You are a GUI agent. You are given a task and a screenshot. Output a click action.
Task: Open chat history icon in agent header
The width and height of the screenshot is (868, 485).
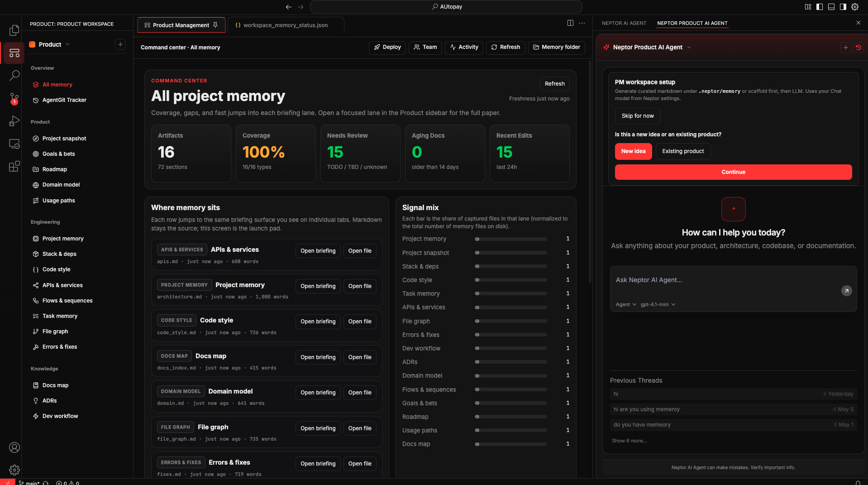click(858, 47)
